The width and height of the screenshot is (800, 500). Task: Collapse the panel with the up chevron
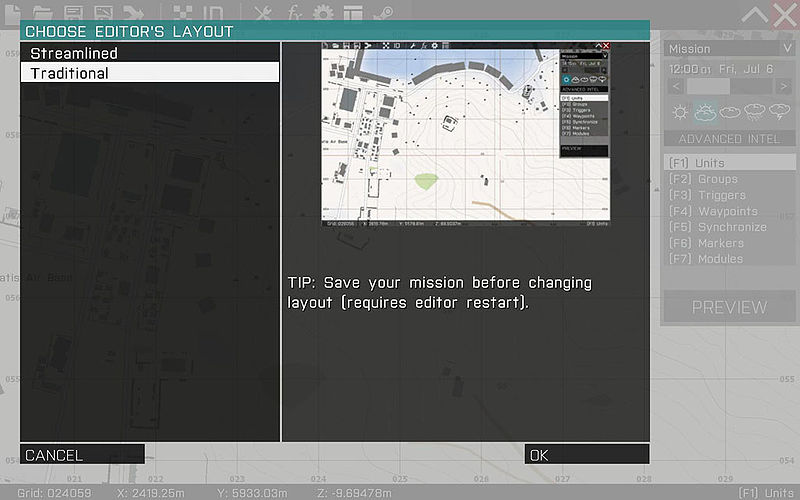click(x=756, y=14)
